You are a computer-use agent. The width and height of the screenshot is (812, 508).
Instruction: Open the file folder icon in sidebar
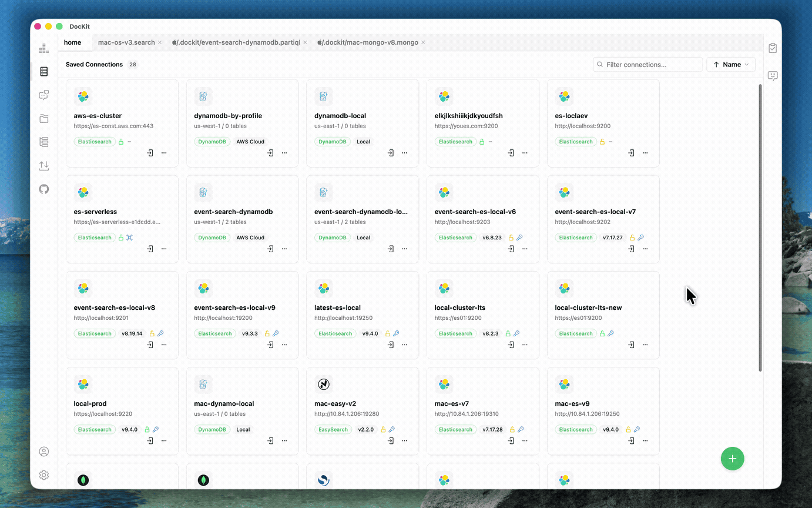click(x=44, y=118)
